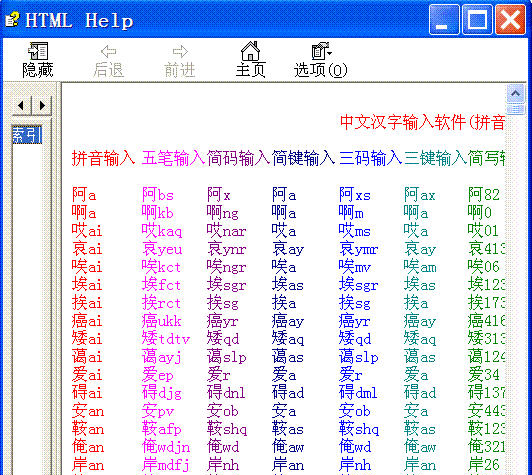
Task: Click the Hide (隐藏) toolbar icon
Action: tap(38, 51)
